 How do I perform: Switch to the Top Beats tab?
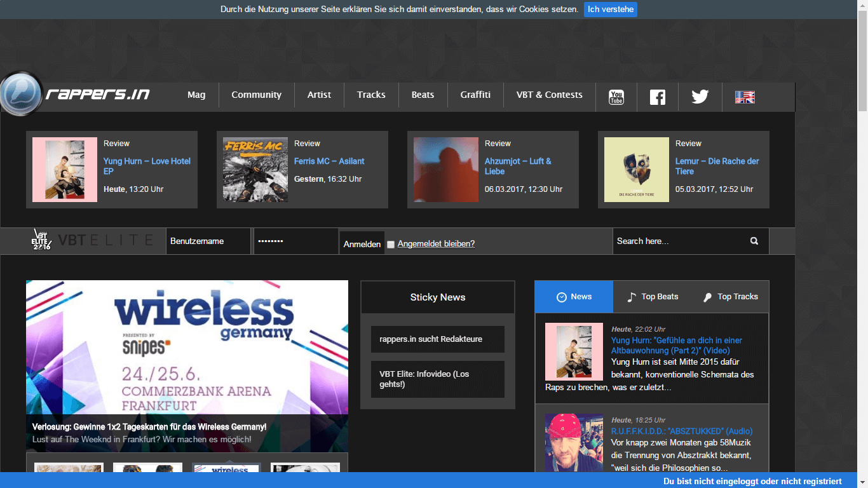653,297
